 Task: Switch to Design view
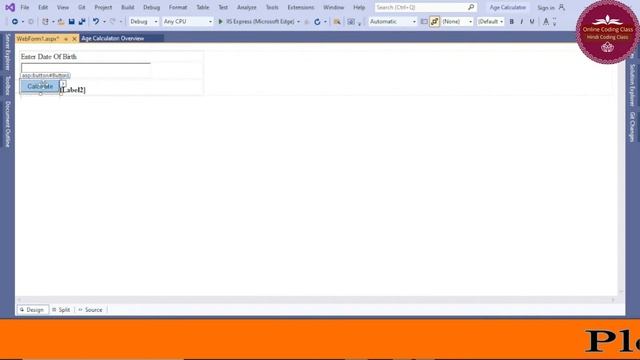coord(32,310)
